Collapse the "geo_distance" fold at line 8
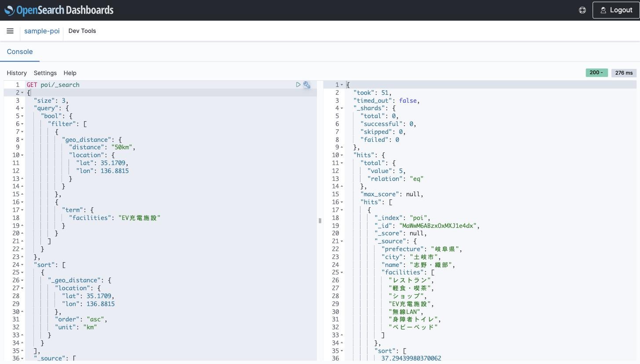The width and height of the screenshot is (640, 364). click(x=22, y=140)
